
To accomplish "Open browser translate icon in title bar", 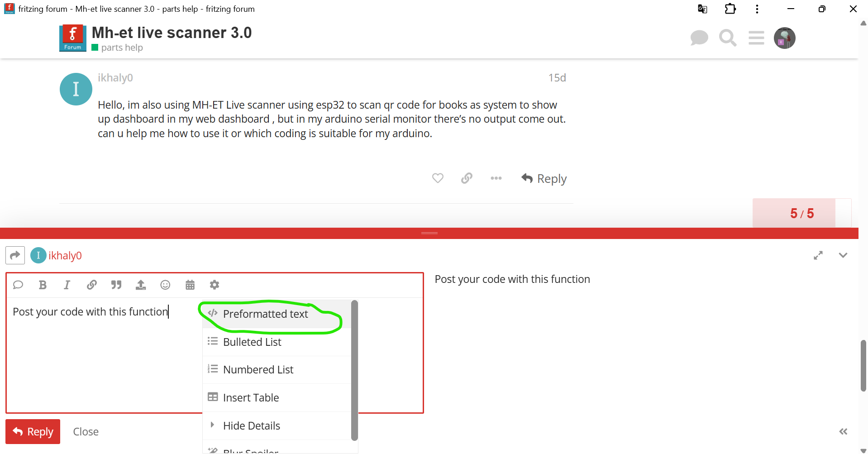I will click(x=702, y=9).
